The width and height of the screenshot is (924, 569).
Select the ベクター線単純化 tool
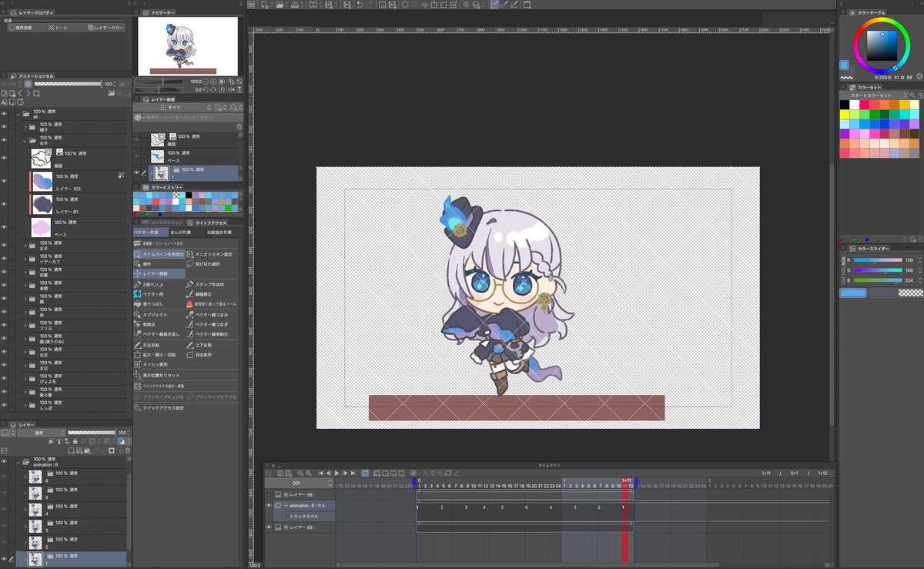[x=210, y=334]
